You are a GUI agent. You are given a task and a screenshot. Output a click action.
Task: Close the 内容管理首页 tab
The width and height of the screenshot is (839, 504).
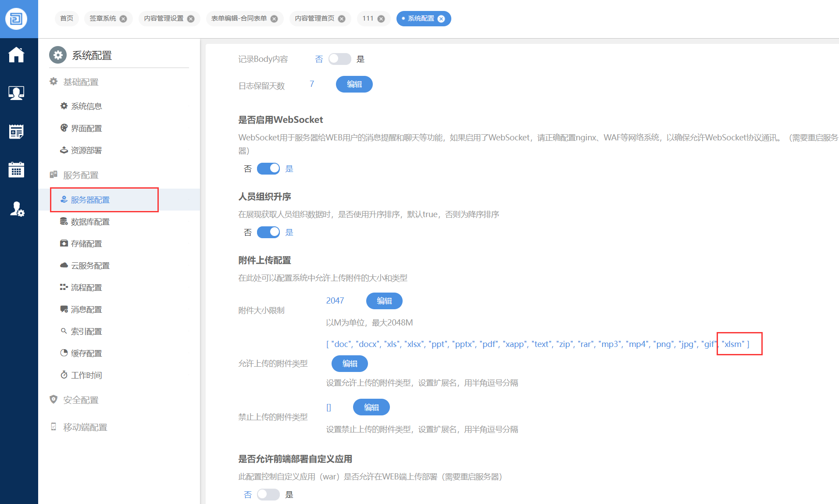click(x=342, y=19)
